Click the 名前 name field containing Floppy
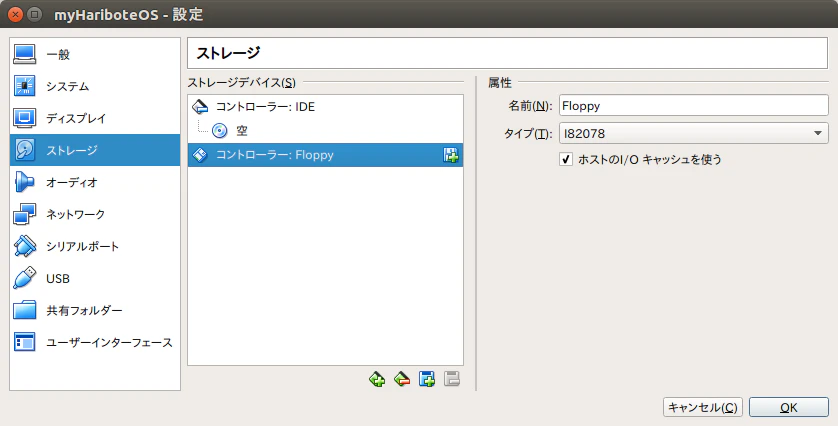The image size is (838, 426). coord(694,106)
